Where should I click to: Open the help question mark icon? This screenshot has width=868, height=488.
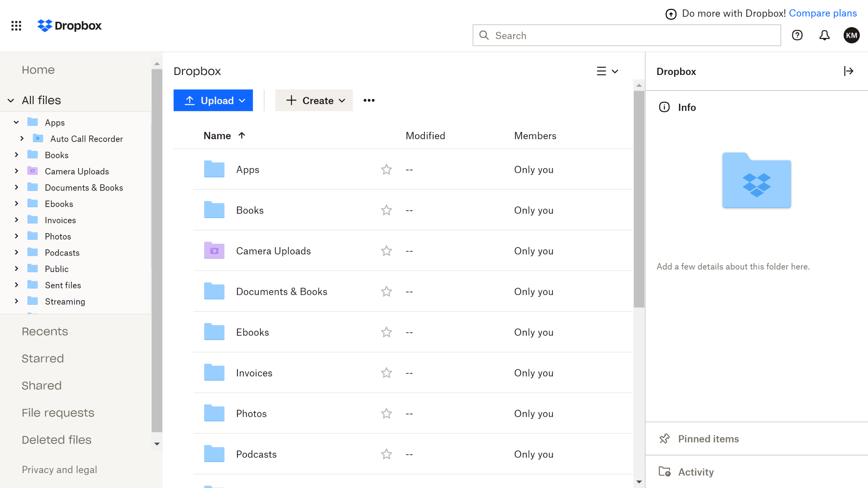tap(798, 35)
